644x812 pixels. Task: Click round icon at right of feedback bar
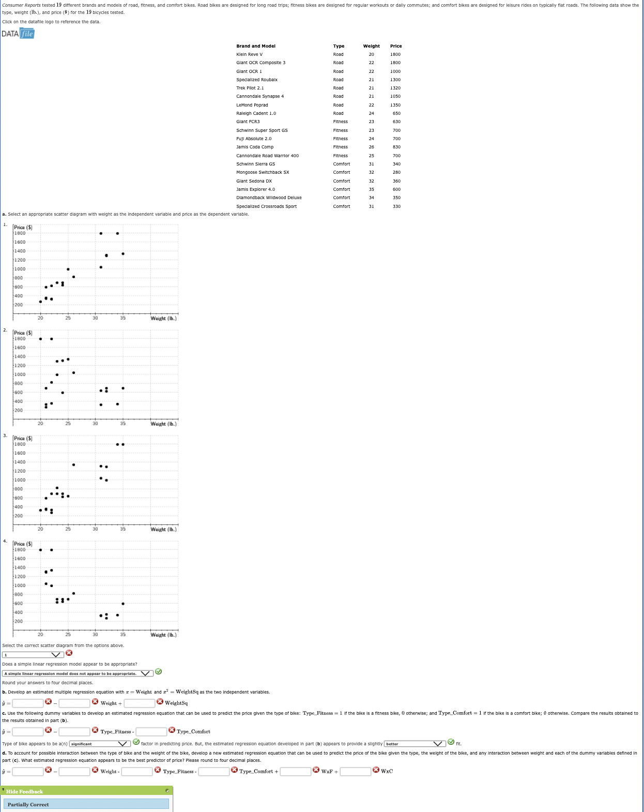point(167,791)
